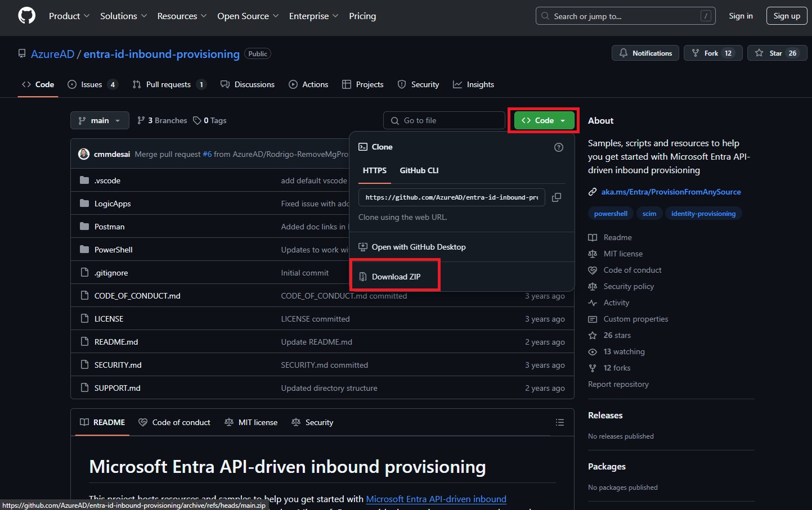Click the Activity pulse icon
This screenshot has width=812, height=510.
coord(593,303)
